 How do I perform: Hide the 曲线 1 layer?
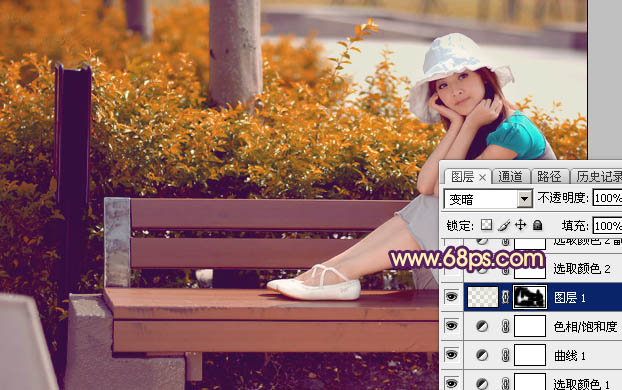(451, 355)
